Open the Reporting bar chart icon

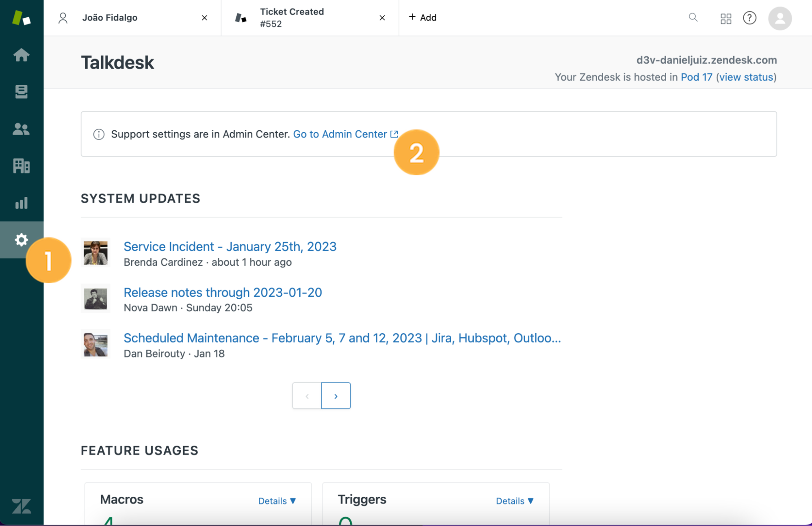point(22,203)
